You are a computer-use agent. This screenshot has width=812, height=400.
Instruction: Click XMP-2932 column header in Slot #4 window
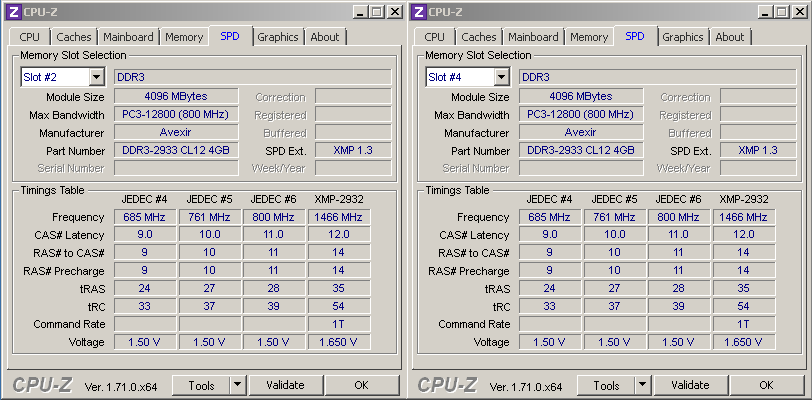point(744,199)
